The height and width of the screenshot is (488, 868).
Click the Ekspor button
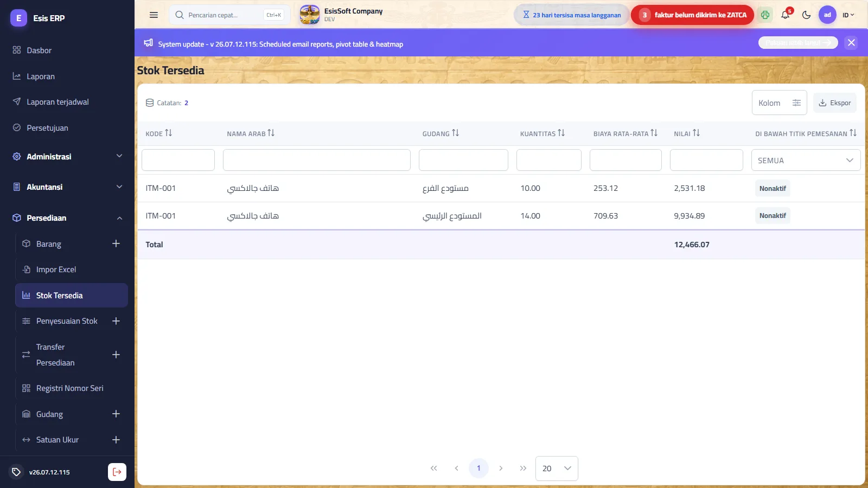click(835, 103)
